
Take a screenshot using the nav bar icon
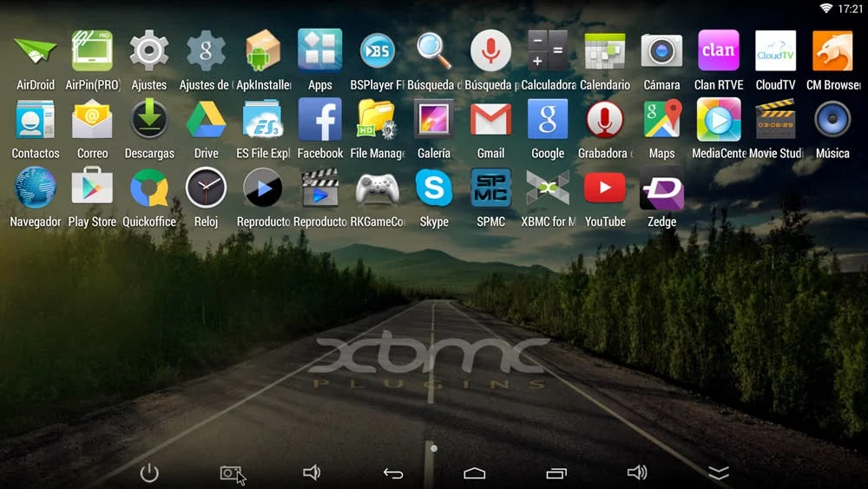[x=231, y=473]
